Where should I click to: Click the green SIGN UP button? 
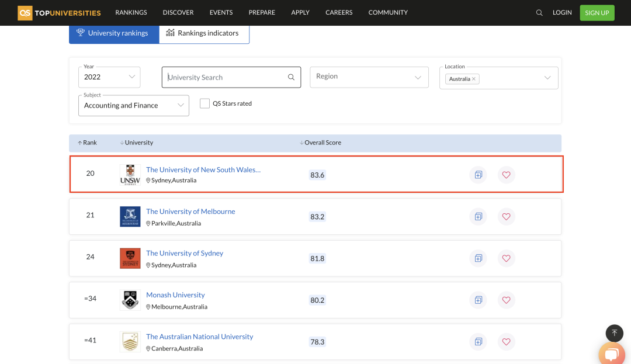click(597, 13)
